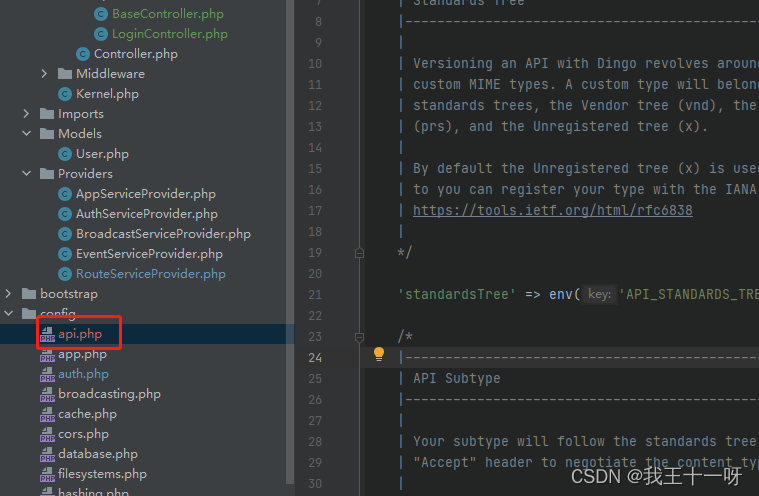Click the Imports folder icon
The width and height of the screenshot is (759, 496).
point(46,114)
